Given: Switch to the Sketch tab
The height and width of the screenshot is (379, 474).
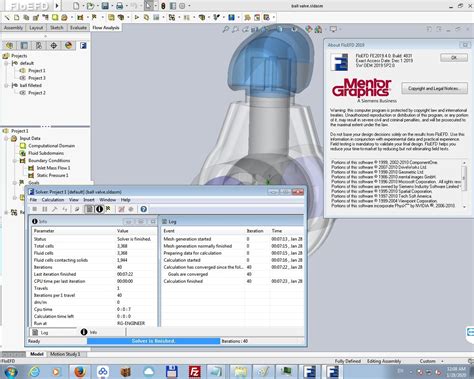Looking at the screenshot, I should 57,28.
